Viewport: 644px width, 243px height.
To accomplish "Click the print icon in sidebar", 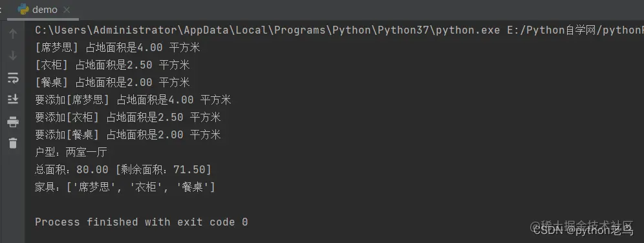I will coord(13,121).
